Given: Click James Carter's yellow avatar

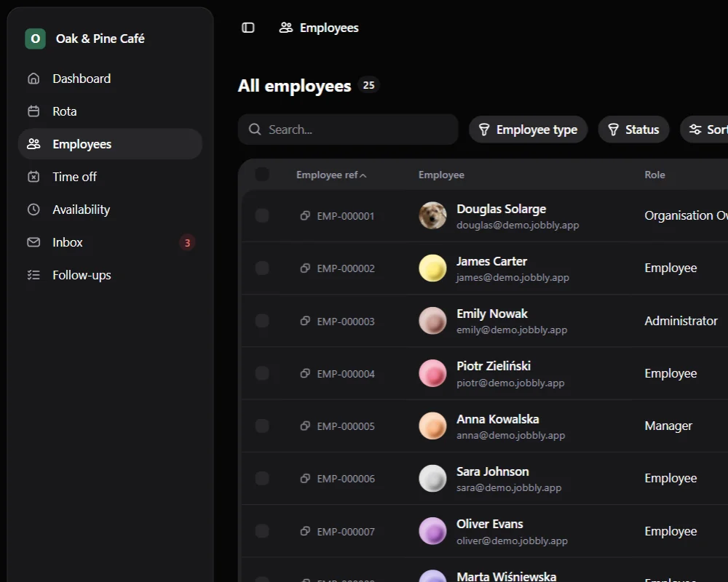Looking at the screenshot, I should (x=432, y=268).
